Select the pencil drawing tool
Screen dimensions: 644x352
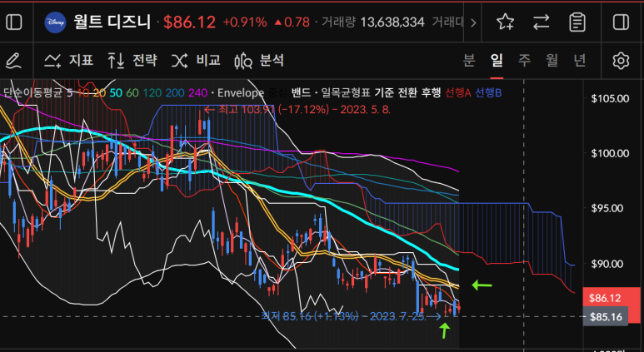[13, 61]
